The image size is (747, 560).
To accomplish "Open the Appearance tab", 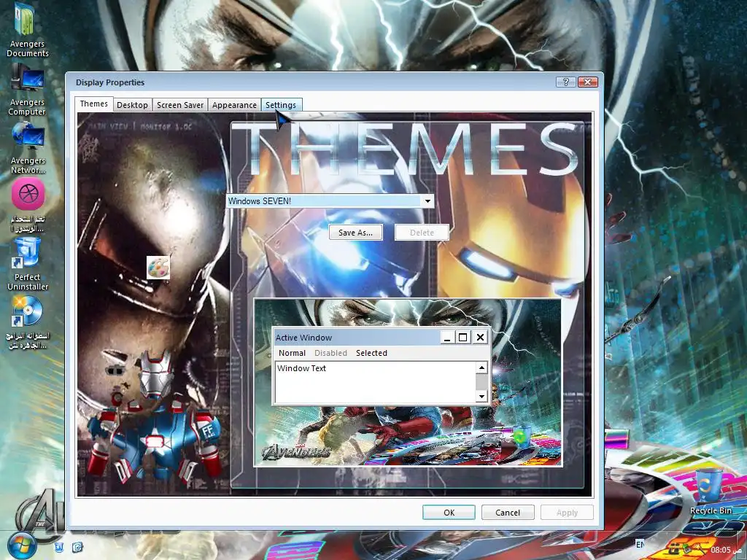I will click(x=234, y=105).
